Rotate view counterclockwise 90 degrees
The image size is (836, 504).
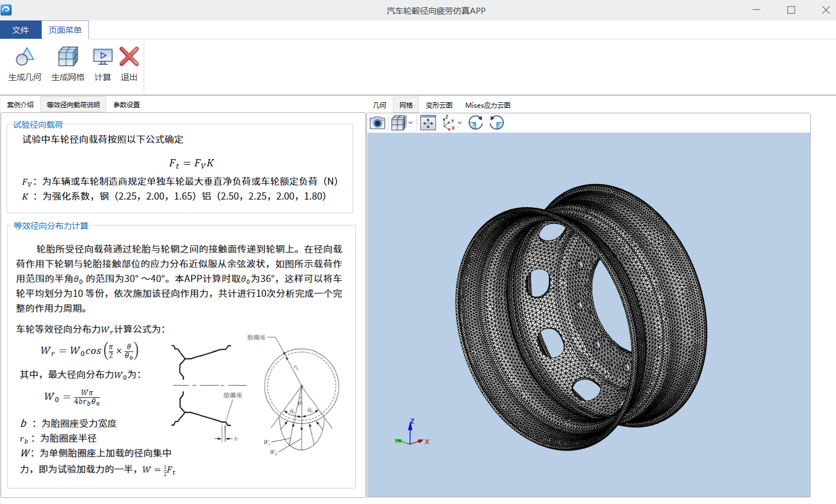(x=497, y=123)
